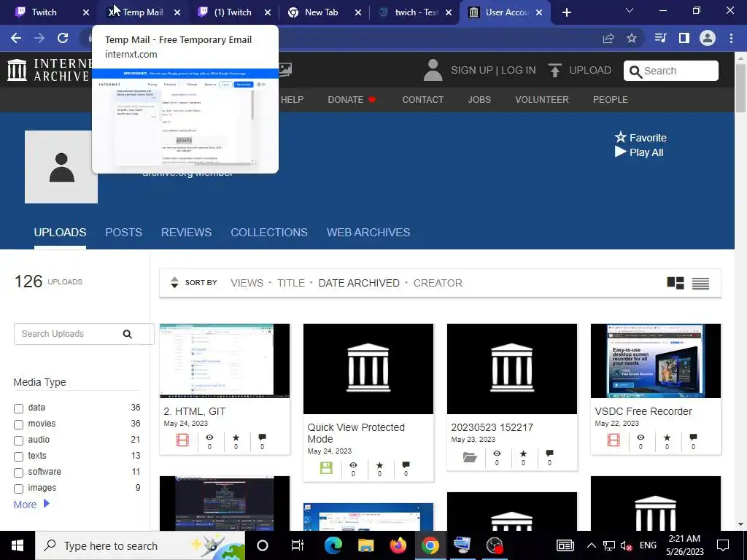Click the magnifier icon in the Search box

pyautogui.click(x=635, y=71)
